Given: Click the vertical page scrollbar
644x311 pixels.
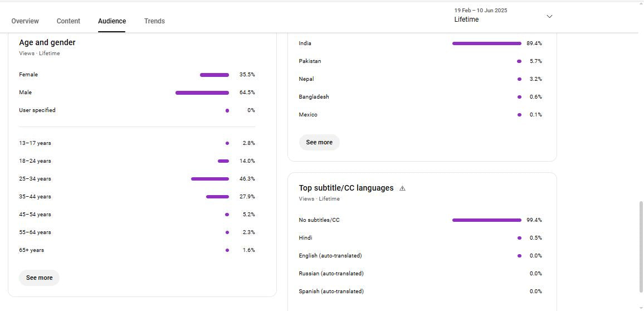Looking at the screenshot, I should click(x=641, y=245).
